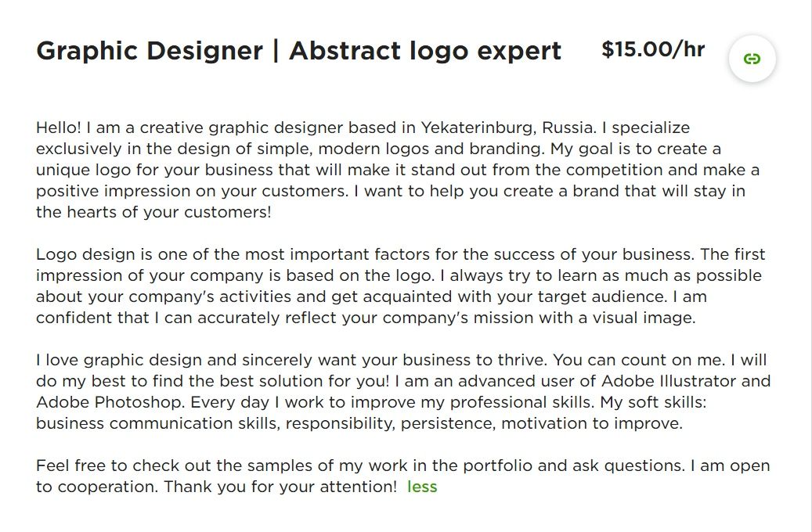Click the text the hearts of your customers!
This screenshot has width=812, height=532.
[153, 212]
